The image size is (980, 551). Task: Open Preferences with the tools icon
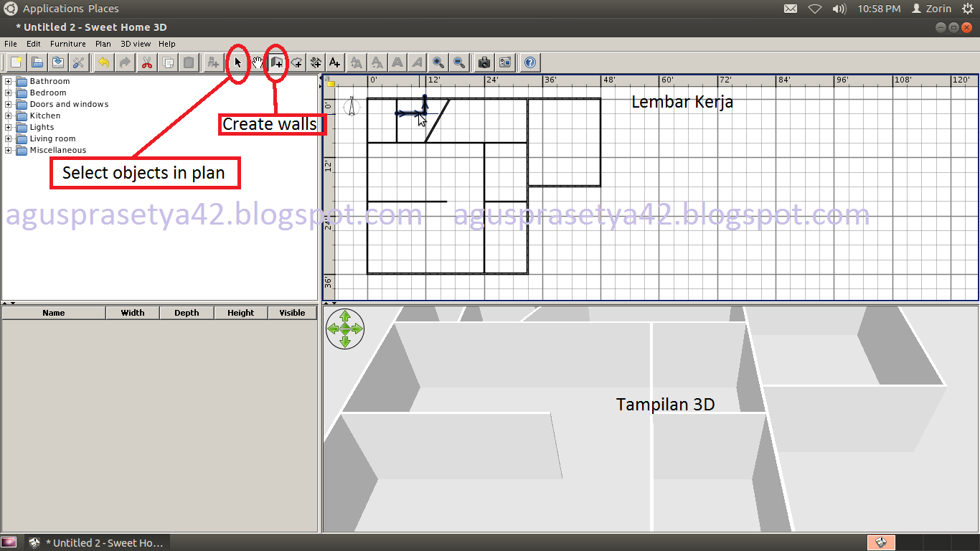click(78, 63)
